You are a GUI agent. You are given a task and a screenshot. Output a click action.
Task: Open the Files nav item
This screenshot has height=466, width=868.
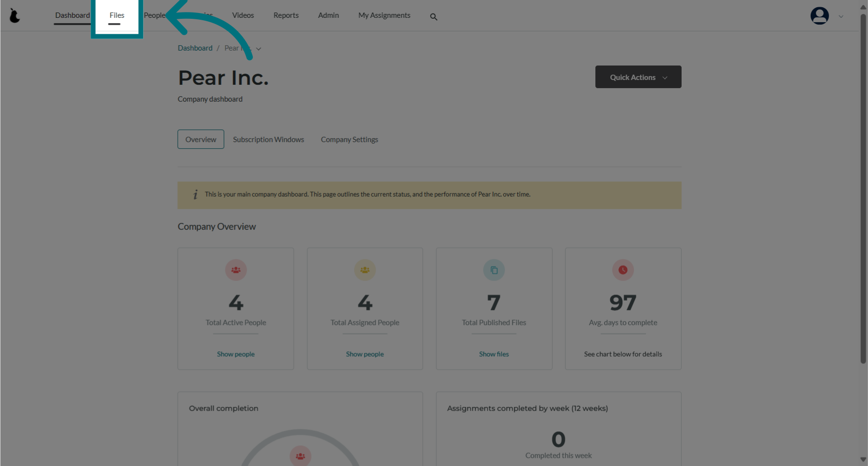(x=117, y=15)
